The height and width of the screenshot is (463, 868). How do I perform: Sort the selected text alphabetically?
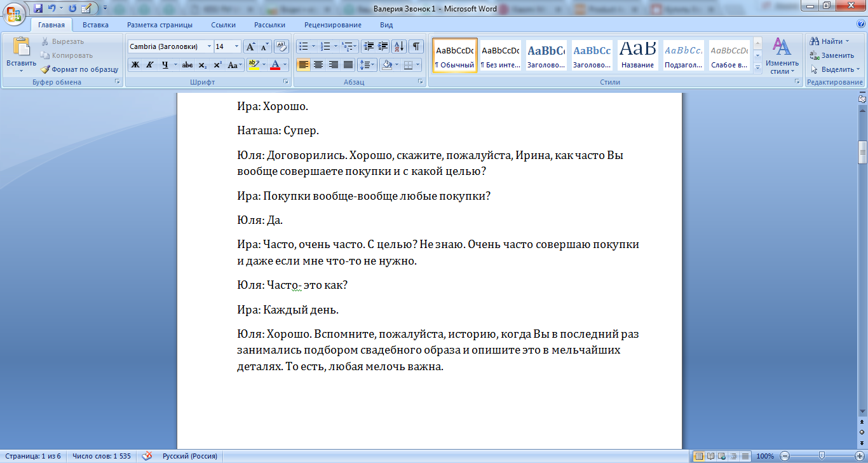click(x=400, y=46)
